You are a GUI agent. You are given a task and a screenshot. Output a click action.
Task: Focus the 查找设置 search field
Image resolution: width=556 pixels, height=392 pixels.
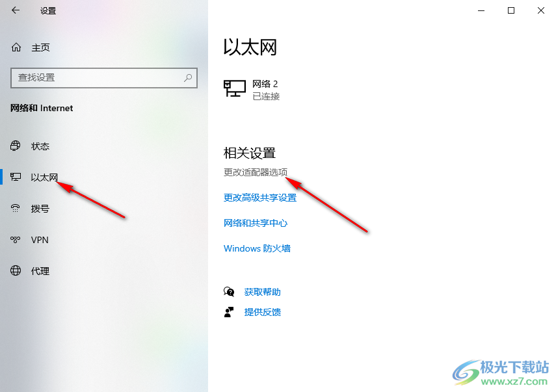point(104,77)
